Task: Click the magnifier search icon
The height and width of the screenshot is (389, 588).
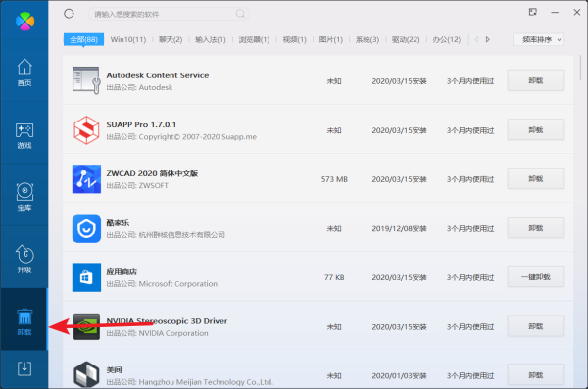Action: (x=240, y=14)
